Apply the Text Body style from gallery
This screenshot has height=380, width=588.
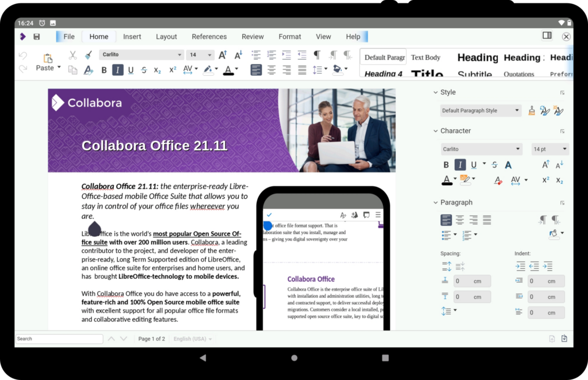(425, 57)
